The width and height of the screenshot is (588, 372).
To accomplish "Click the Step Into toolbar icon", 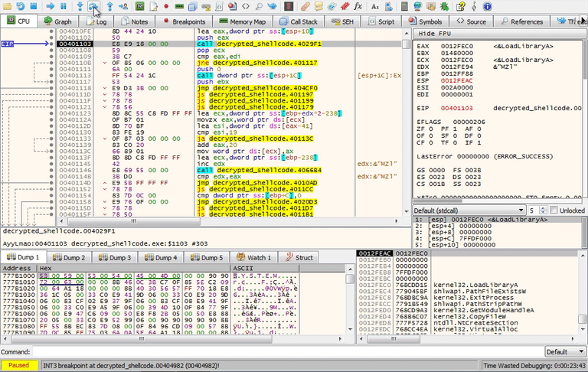I will pos(79,6).
